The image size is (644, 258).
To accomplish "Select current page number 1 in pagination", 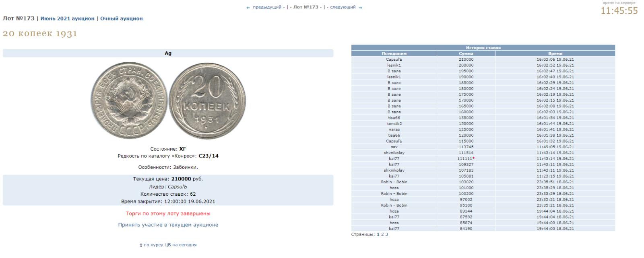I will click(378, 234).
